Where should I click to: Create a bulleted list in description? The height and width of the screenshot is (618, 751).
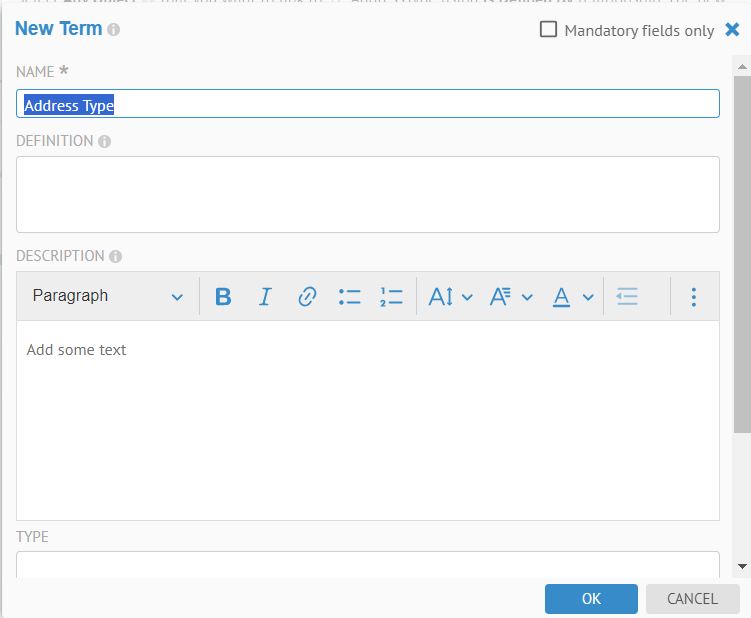[349, 297]
